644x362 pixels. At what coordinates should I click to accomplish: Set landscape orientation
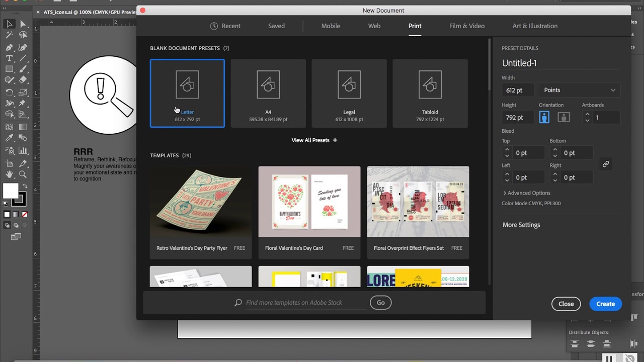(x=564, y=117)
